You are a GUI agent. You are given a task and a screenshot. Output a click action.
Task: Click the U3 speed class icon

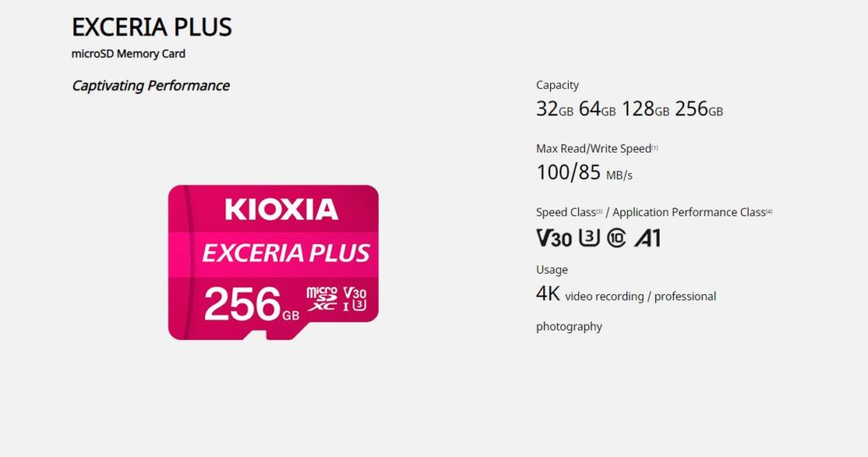pos(589,237)
